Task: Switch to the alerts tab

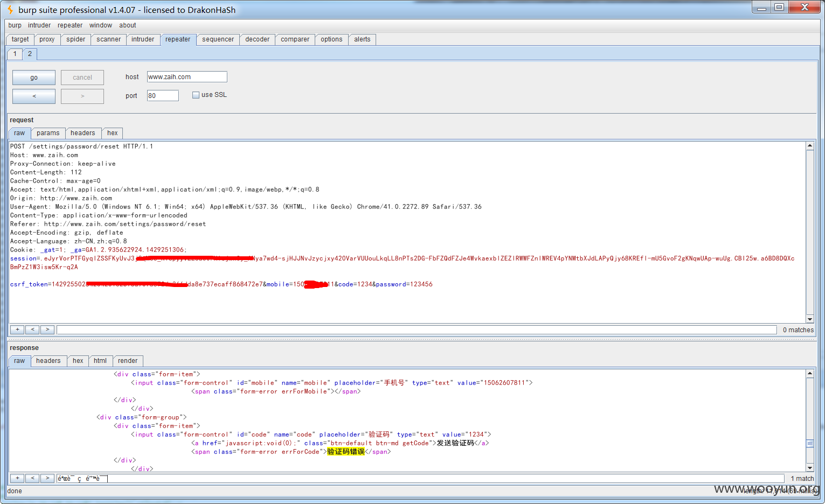Action: click(x=362, y=39)
